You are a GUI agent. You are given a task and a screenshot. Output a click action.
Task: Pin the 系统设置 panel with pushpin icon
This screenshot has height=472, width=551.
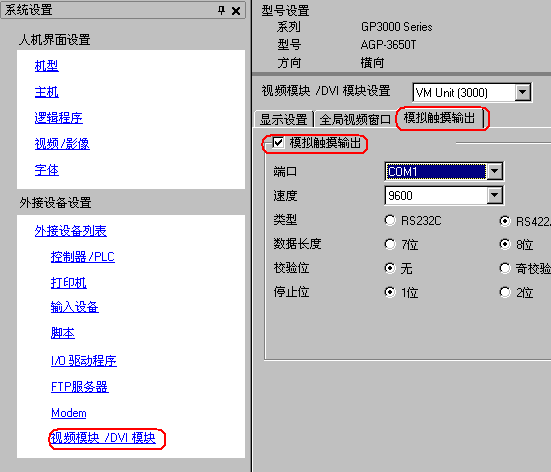click(x=221, y=10)
